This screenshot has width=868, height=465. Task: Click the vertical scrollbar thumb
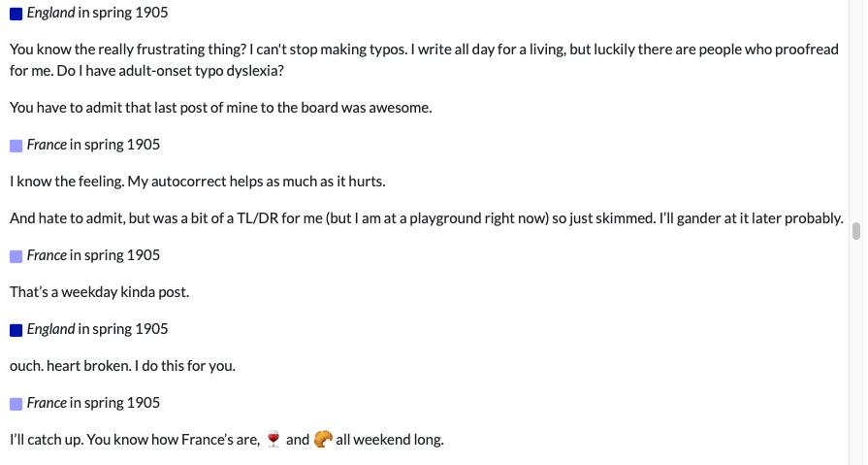[856, 231]
